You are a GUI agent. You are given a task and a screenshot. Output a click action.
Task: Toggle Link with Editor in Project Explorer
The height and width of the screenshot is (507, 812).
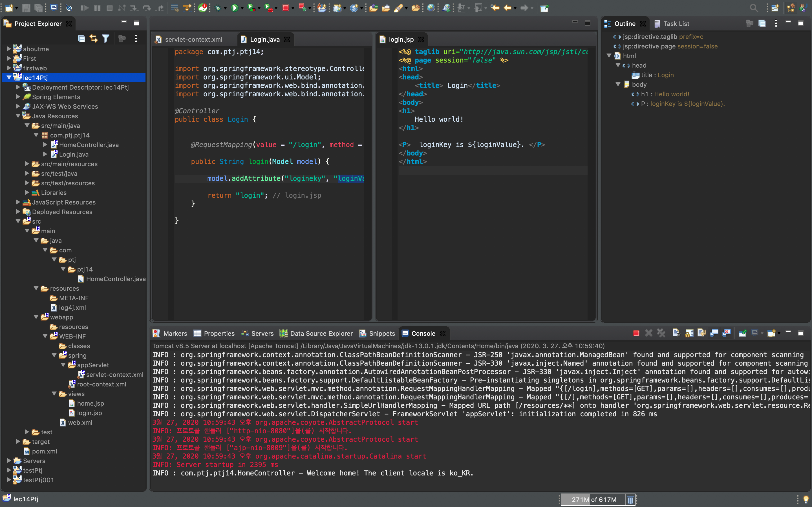[x=94, y=39]
